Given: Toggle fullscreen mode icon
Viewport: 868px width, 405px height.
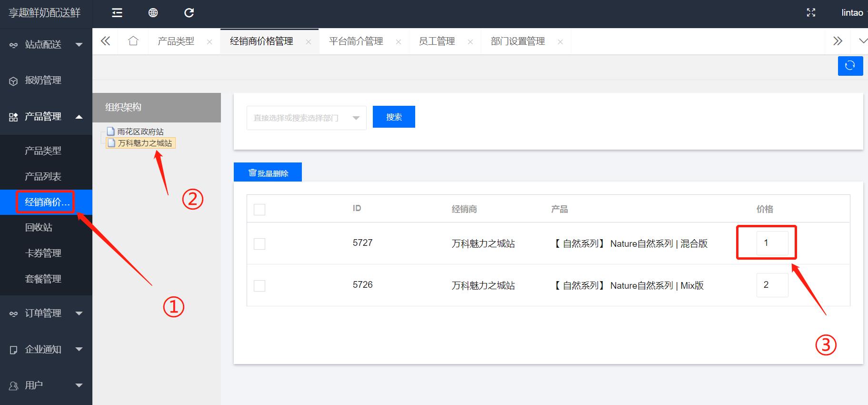Looking at the screenshot, I should (811, 13).
